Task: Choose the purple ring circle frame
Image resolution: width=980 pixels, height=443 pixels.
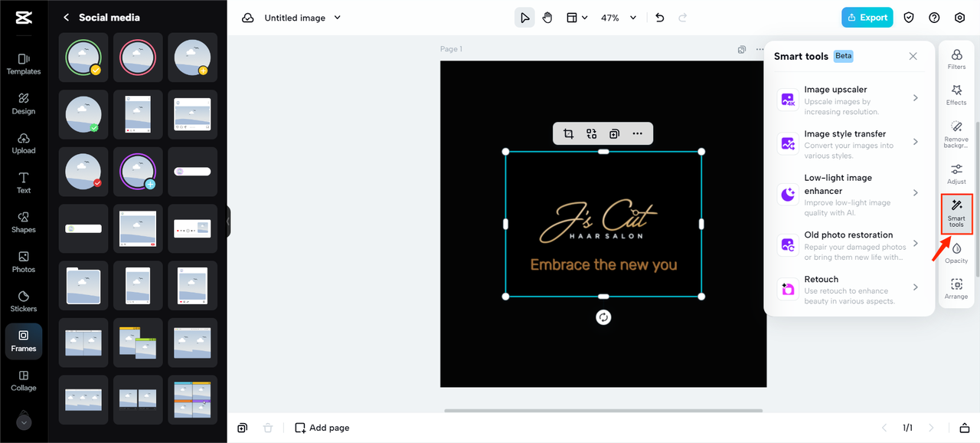Action: [x=138, y=172]
